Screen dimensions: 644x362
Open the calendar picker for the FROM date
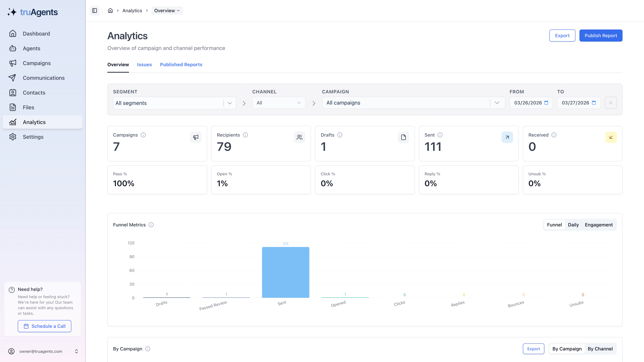coord(547,103)
